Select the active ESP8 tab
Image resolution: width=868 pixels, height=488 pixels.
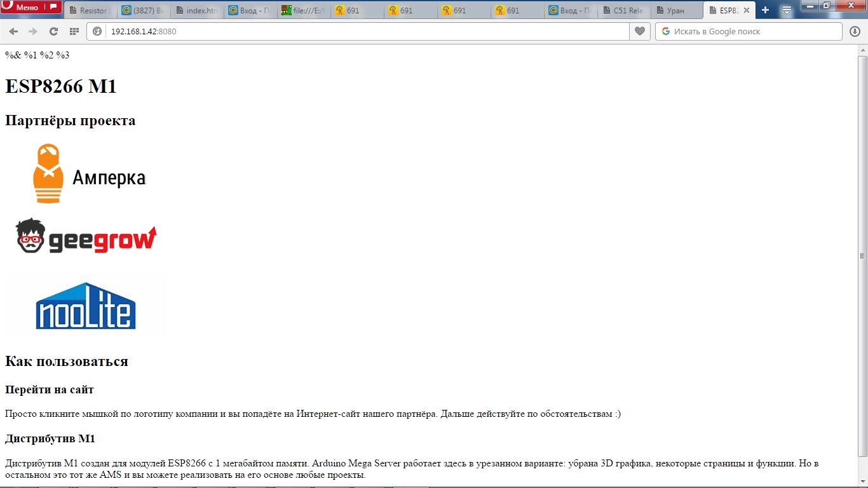(x=729, y=11)
